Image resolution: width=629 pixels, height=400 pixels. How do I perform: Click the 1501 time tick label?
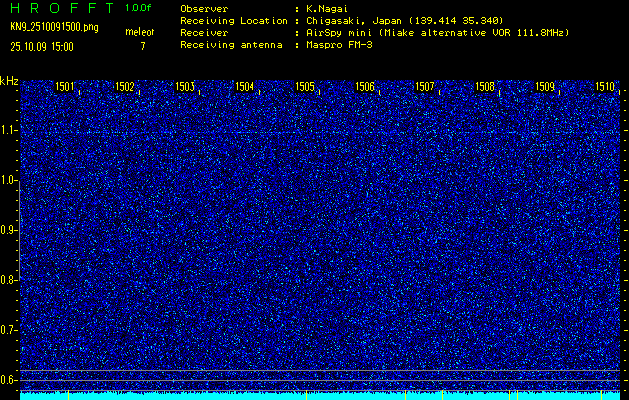64,87
